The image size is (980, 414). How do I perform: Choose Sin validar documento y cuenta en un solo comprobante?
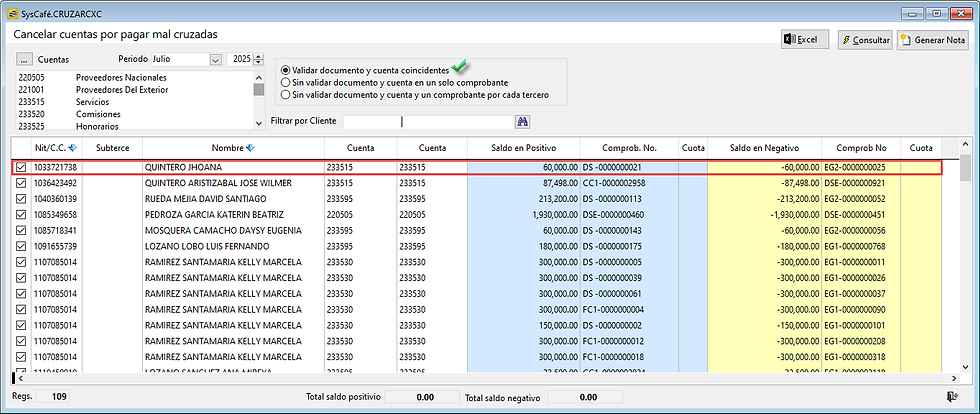(286, 83)
